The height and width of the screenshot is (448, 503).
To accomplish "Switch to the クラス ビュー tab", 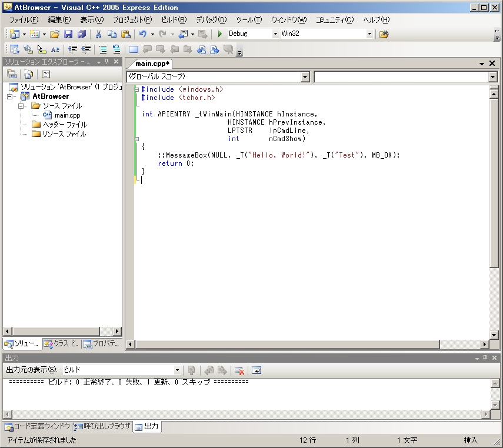I will [x=62, y=344].
